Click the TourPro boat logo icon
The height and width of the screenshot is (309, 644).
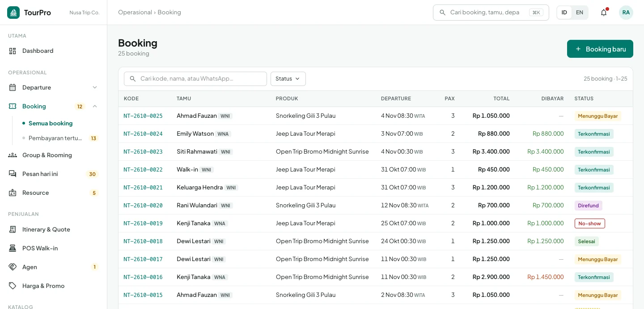coord(13,13)
